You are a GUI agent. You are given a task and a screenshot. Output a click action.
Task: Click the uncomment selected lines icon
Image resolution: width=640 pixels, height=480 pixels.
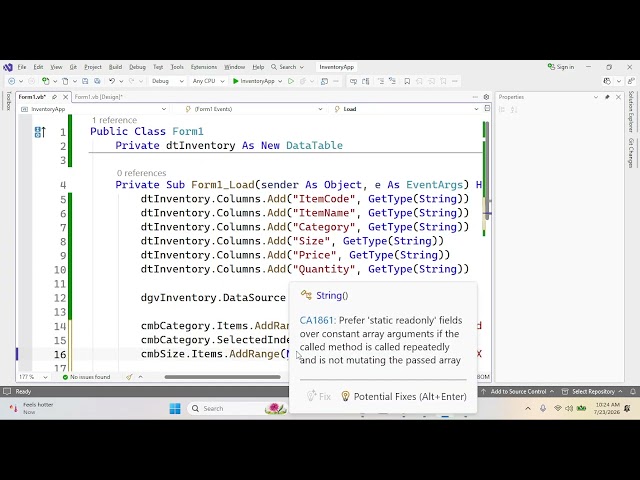[x=392, y=81]
